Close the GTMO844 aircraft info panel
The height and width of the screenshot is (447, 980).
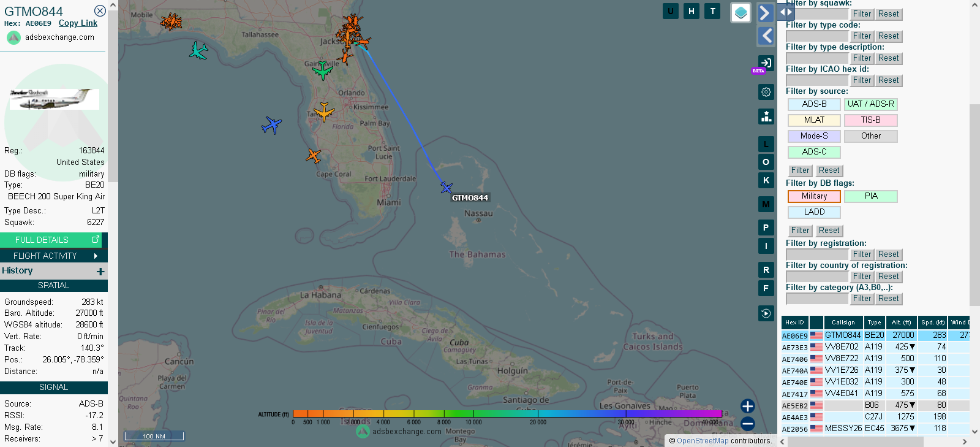click(x=100, y=11)
